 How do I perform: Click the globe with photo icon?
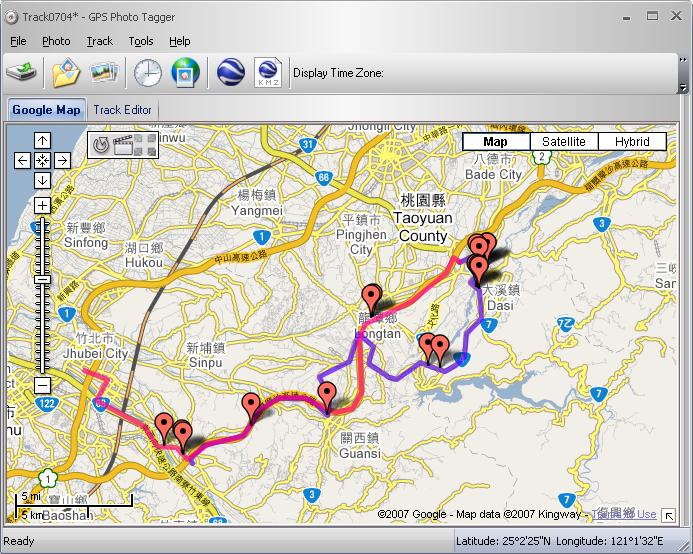tap(185, 73)
